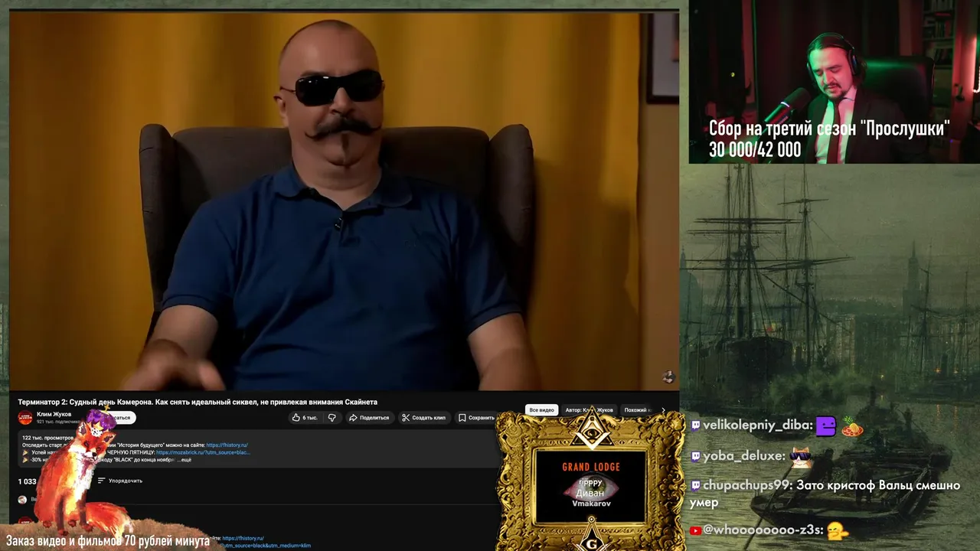Click chupachups99's Twitch chat badge
980x551 pixels.
[x=695, y=485]
